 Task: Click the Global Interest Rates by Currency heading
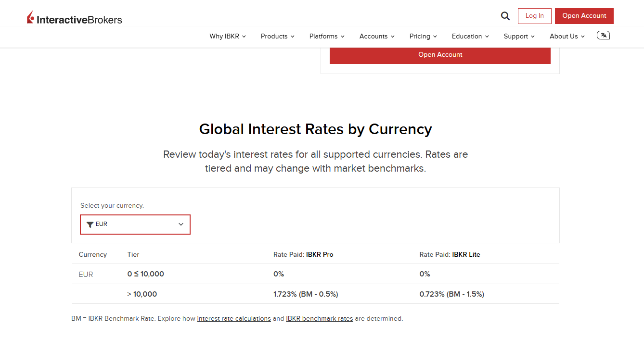point(315,129)
